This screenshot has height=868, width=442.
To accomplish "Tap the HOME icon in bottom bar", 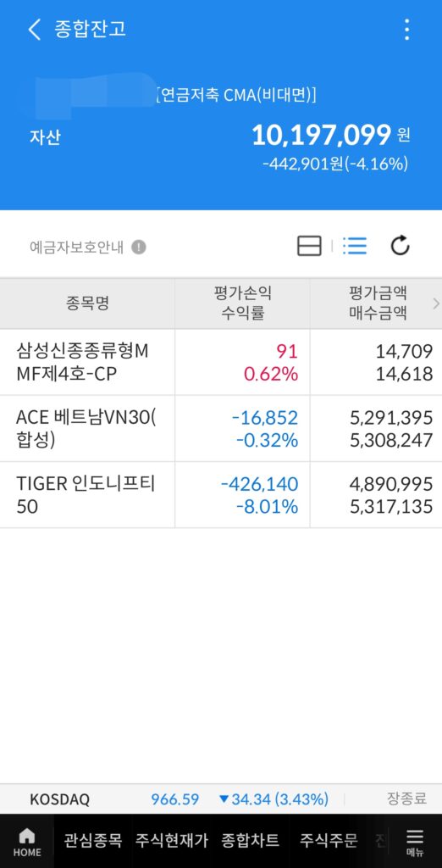I will point(27,842).
